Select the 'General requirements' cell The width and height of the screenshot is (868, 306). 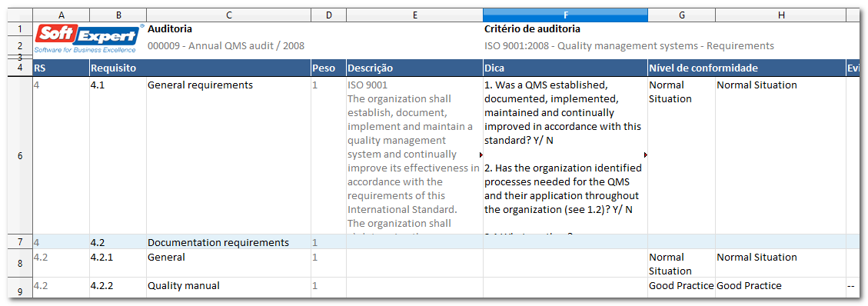(228, 156)
